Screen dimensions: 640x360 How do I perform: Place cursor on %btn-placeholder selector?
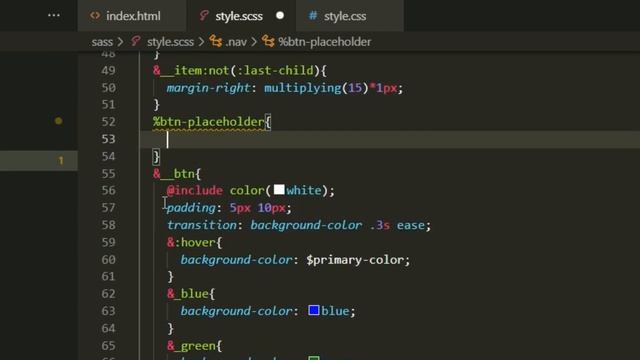(209, 122)
